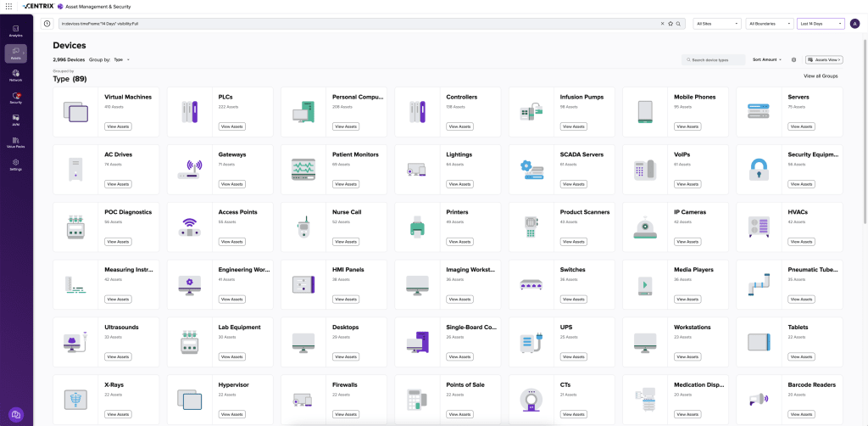Go to Analytics in the sidebar
The image size is (868, 426).
click(16, 31)
